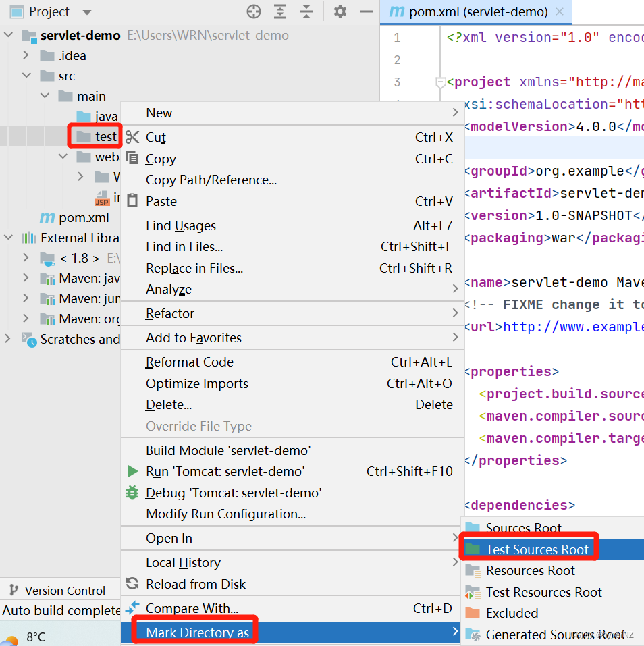Viewport: 644px width, 646px height.
Task: Click the Cut scissors icon
Action: pos(132,137)
